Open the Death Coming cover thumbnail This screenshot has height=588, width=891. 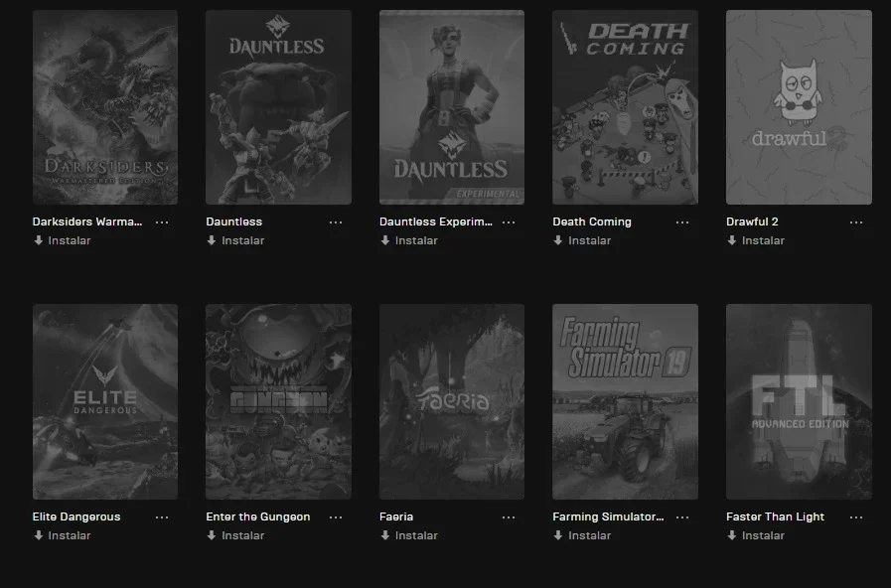click(625, 107)
